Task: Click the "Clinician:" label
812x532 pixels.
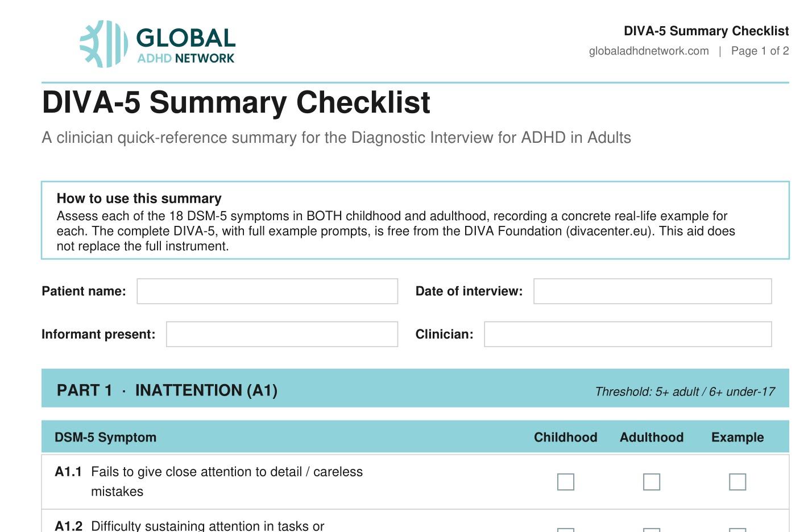Action: (x=445, y=335)
